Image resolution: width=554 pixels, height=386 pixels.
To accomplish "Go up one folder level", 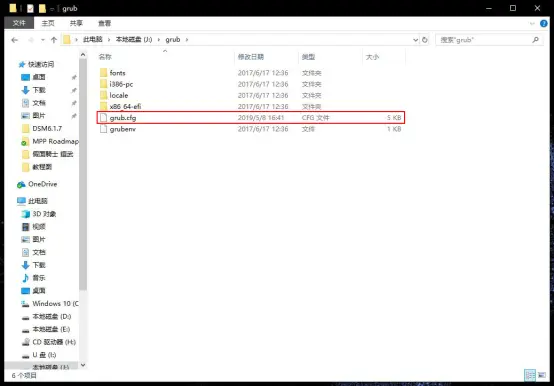I will coord(54,40).
